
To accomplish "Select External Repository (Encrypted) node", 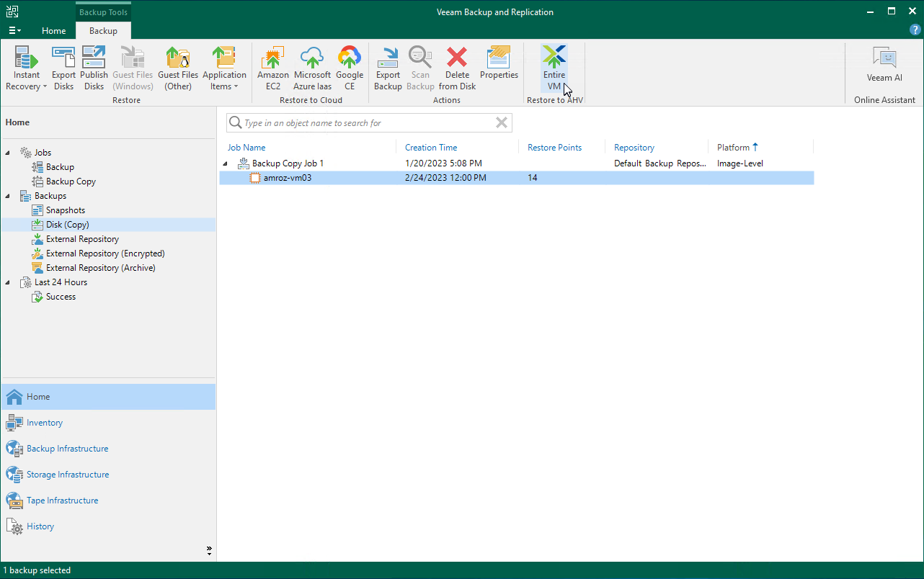I will 98,253.
